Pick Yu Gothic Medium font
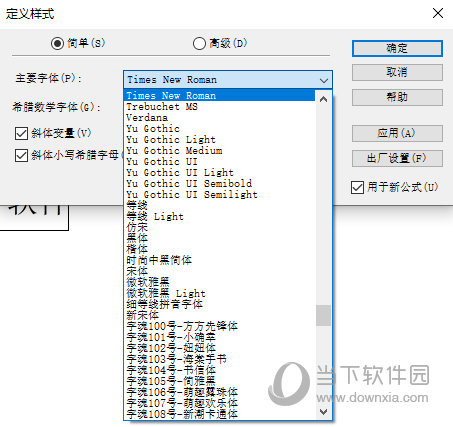This screenshot has height=427, width=453. click(x=220, y=151)
